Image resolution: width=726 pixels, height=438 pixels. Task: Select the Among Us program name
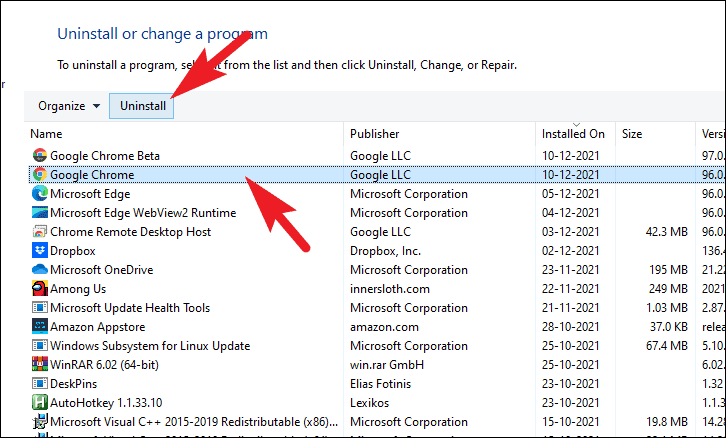coord(78,288)
